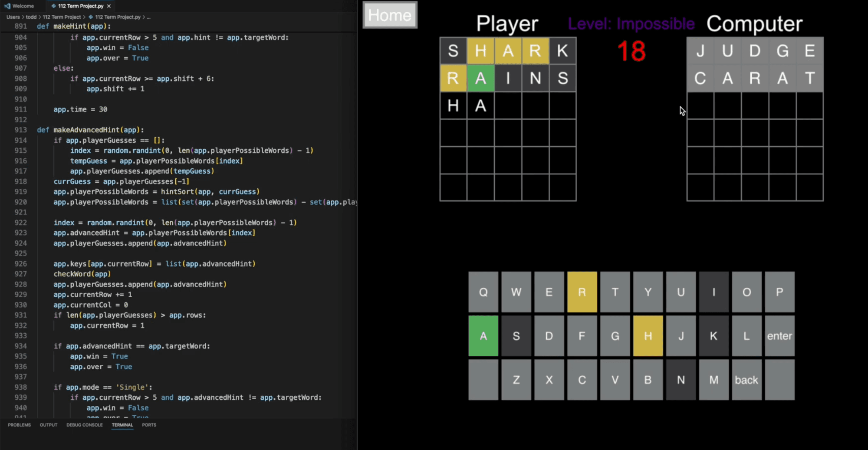Open the PORTS panel tab
The height and width of the screenshot is (450, 868).
(149, 425)
